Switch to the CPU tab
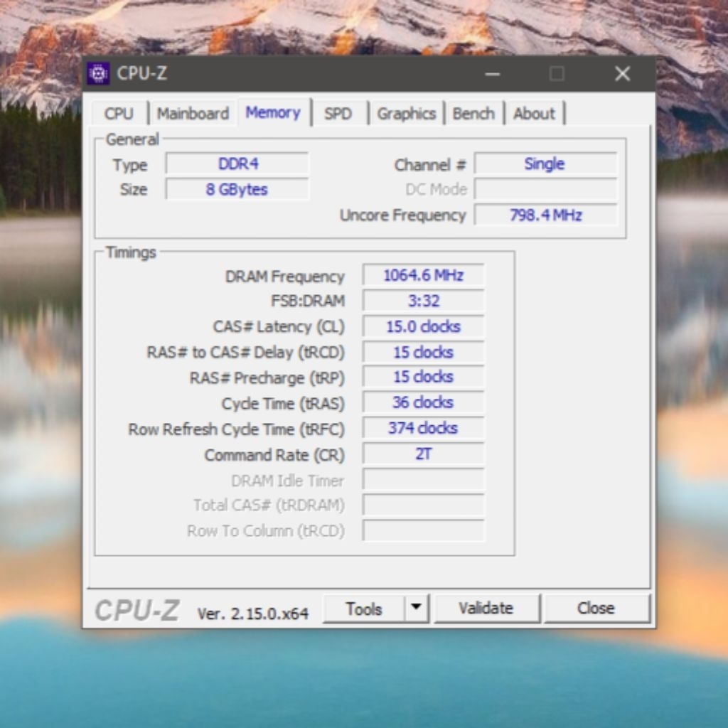 pos(119,113)
